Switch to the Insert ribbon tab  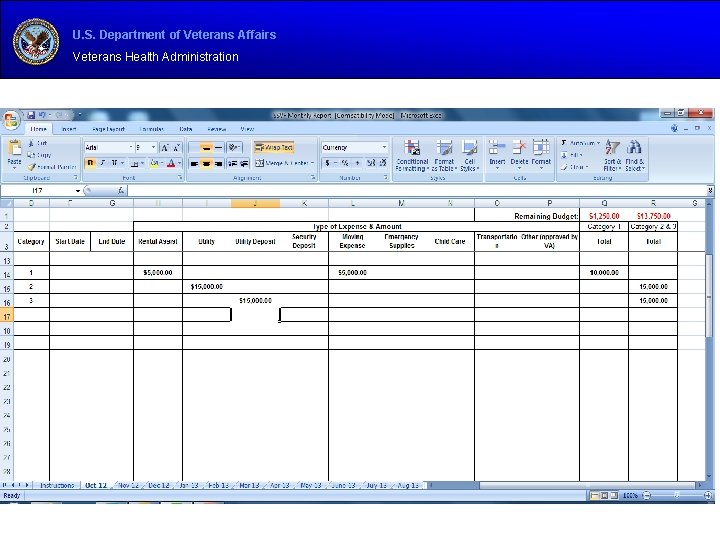click(69, 129)
